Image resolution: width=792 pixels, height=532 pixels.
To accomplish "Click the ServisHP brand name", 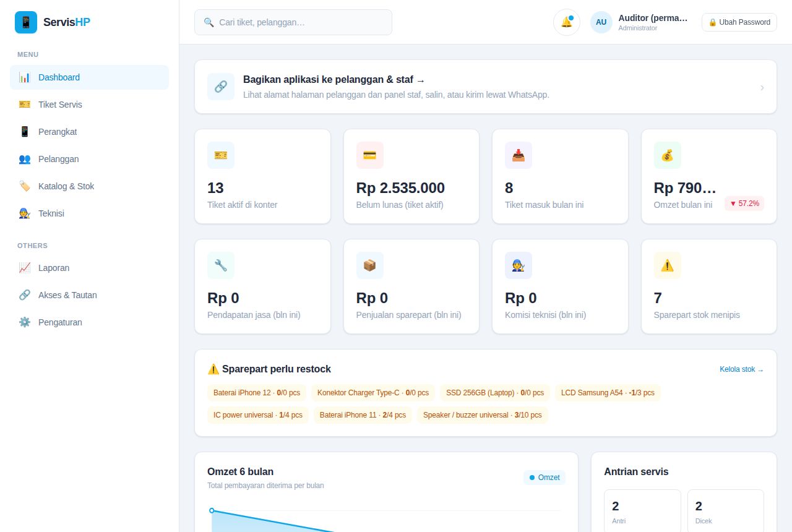I will [67, 22].
